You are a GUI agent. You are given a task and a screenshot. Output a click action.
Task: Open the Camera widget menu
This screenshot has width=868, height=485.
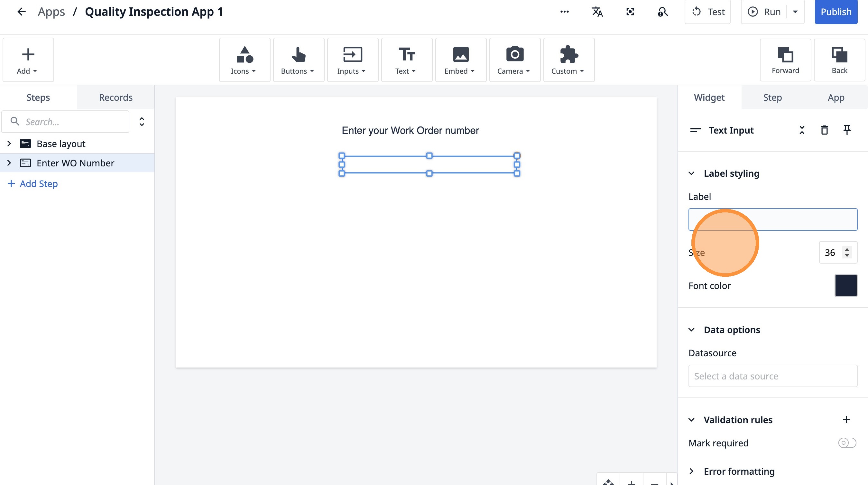(514, 60)
